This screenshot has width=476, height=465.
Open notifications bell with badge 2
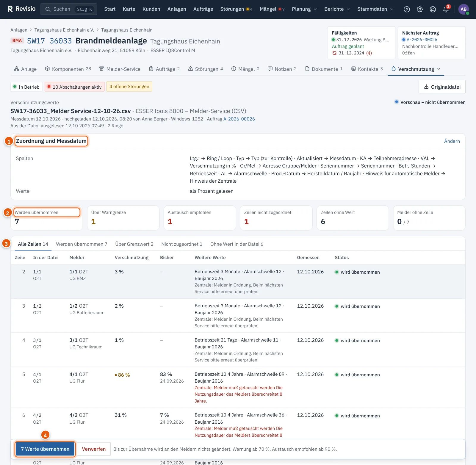coord(446,9)
